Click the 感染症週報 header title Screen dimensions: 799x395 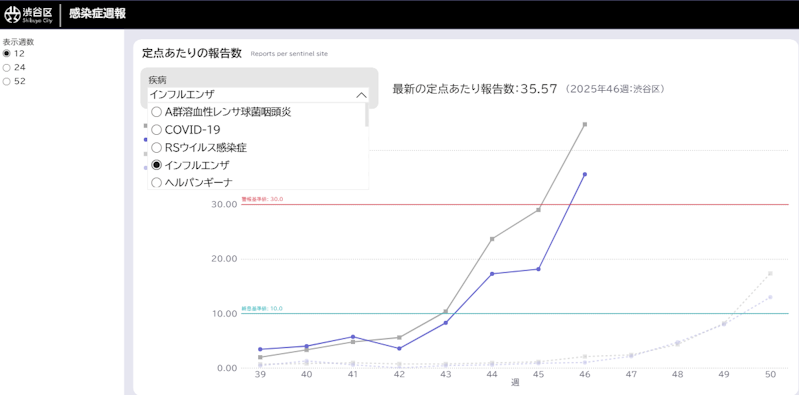[97, 14]
